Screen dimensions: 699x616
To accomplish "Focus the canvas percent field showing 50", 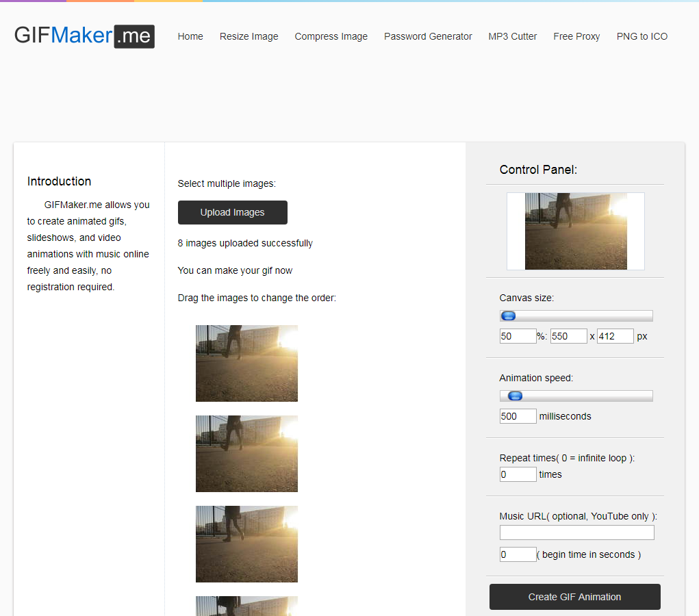I will point(518,336).
